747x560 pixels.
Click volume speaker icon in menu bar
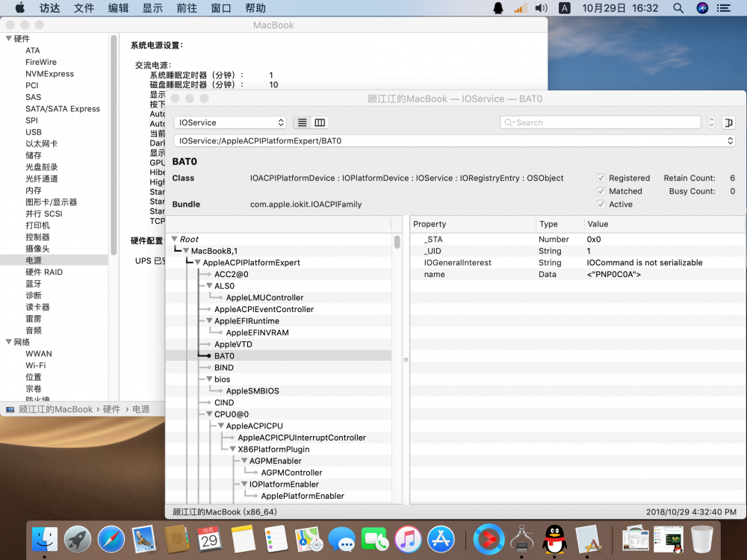coord(541,8)
